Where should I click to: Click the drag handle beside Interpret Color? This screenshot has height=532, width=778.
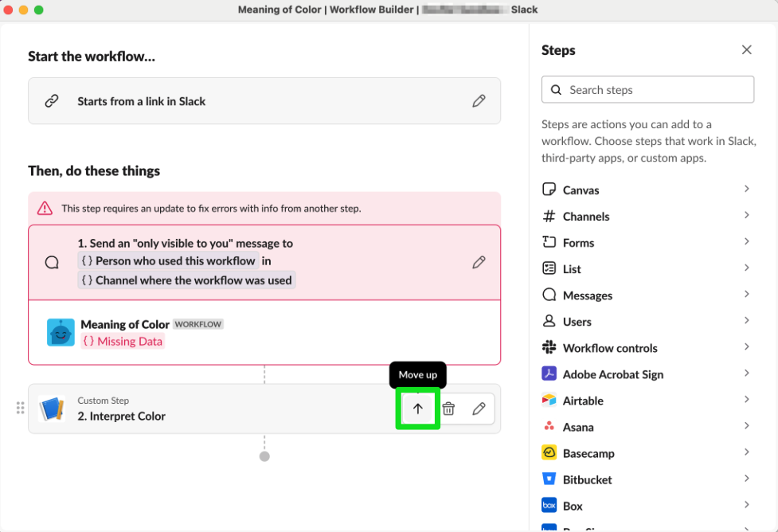click(20, 408)
